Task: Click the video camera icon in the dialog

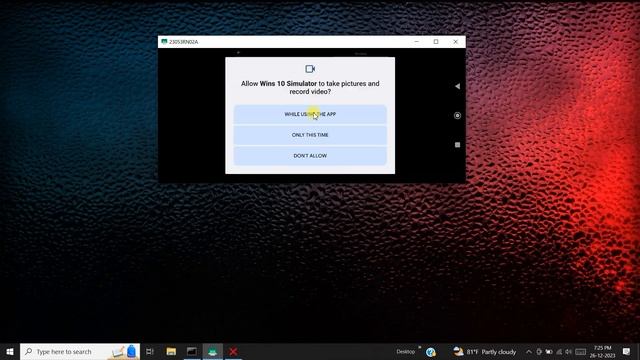Action: click(x=310, y=69)
